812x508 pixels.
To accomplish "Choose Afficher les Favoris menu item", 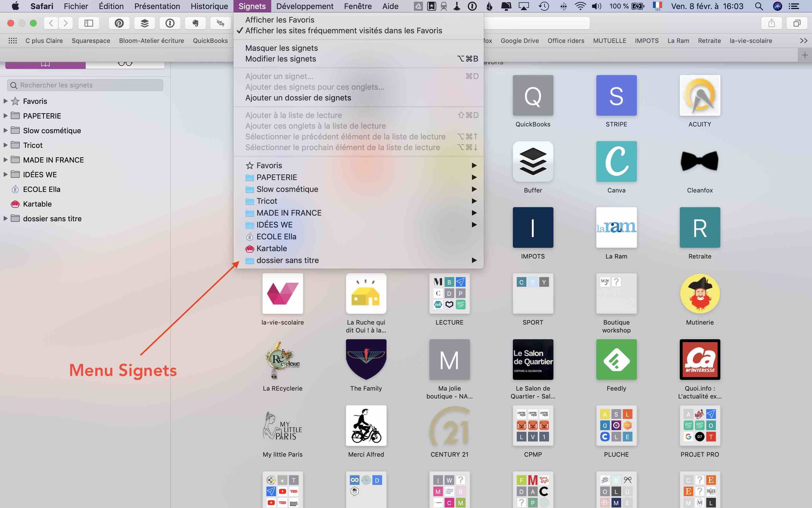I will (359, 20).
